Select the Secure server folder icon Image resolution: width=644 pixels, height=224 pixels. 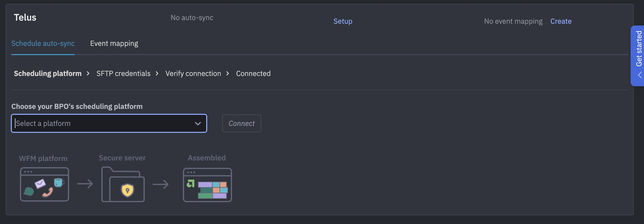coord(123,184)
